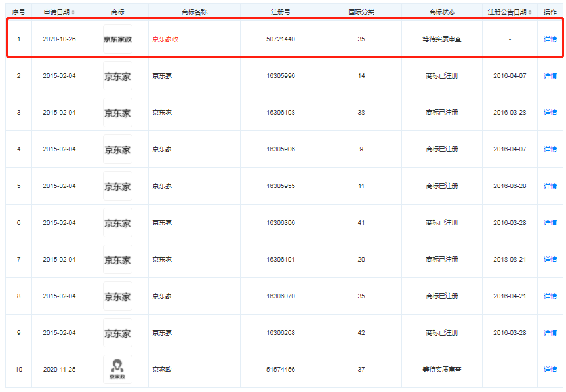The image size is (566, 392).
Task: Click publication date 2018-08-21
Action: (x=510, y=260)
